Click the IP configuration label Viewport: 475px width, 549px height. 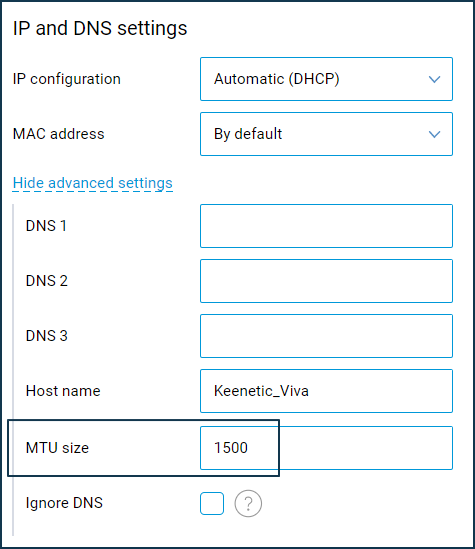point(67,79)
